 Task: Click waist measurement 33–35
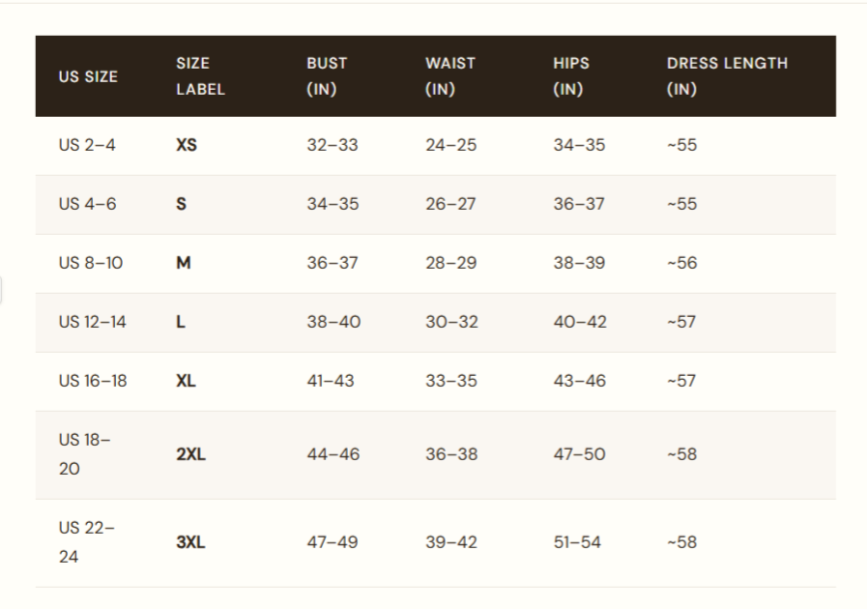[451, 381]
